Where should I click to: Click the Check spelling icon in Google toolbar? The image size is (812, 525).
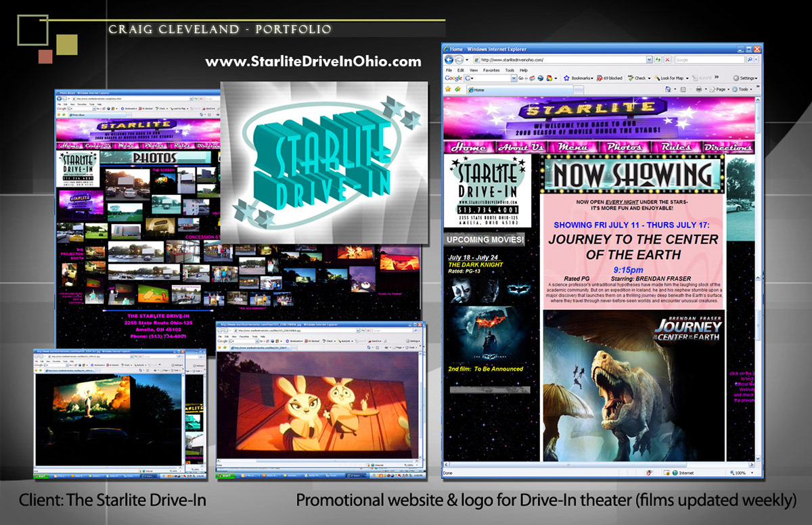[631, 78]
